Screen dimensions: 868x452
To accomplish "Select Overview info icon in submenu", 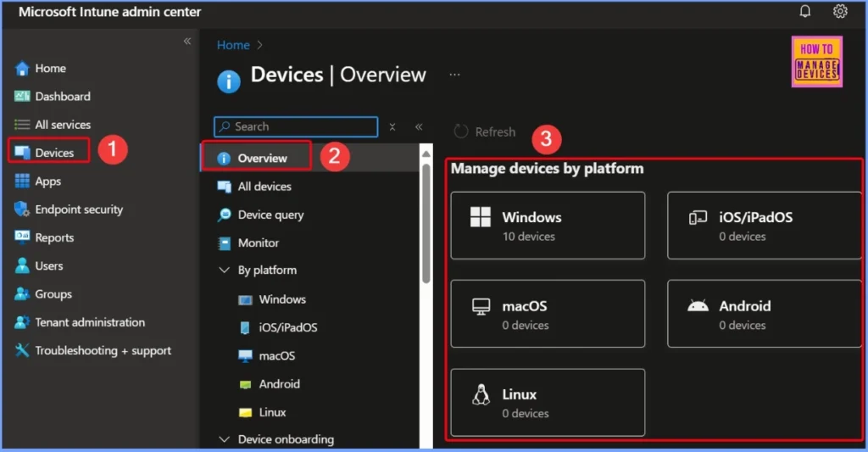I will [x=224, y=159].
